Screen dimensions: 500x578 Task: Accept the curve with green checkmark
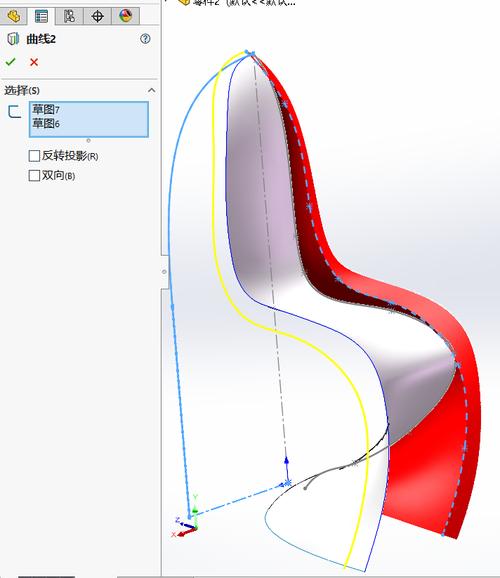point(11,62)
